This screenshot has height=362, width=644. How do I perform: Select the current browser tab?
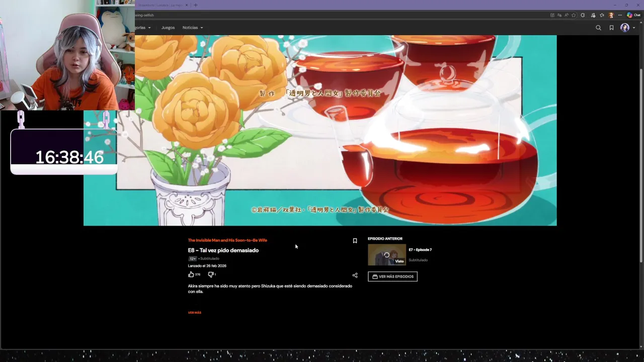(x=161, y=5)
